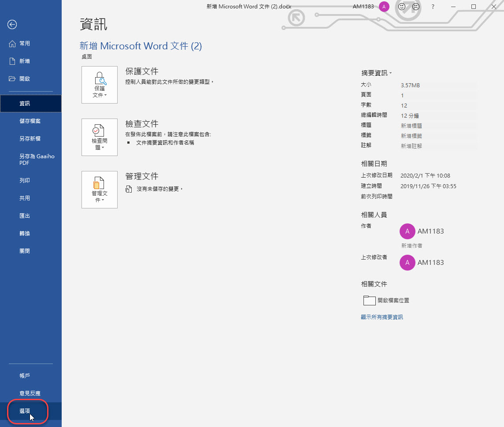Image resolution: width=504 pixels, height=427 pixels.
Task: Click the back arrow to return to document
Action: pyautogui.click(x=12, y=24)
